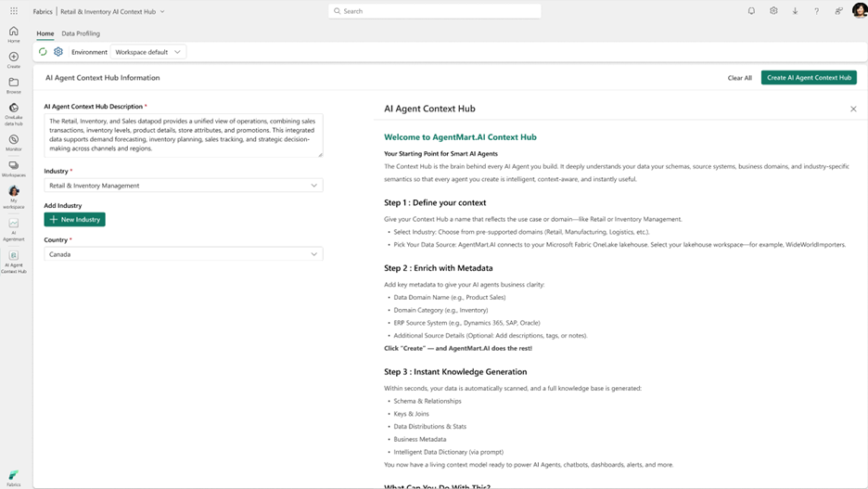Click the Add Industry label
Image resolution: width=868 pixels, height=489 pixels.
(x=62, y=205)
